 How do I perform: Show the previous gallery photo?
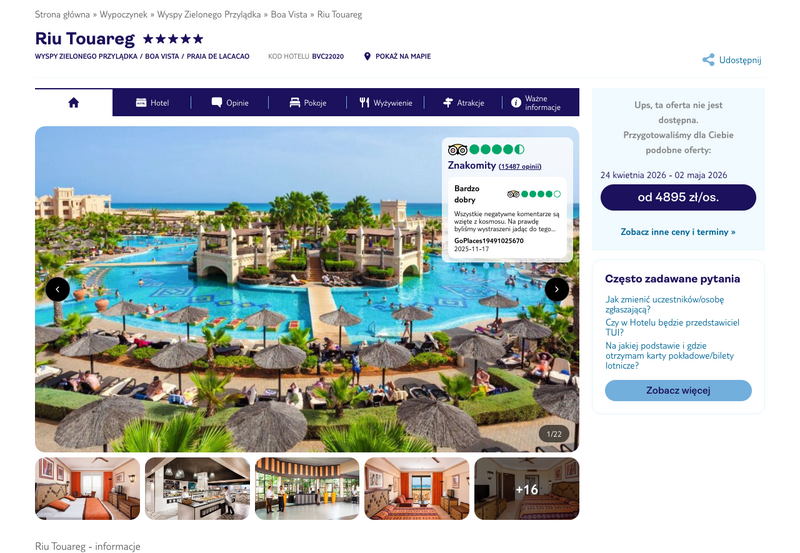[58, 289]
